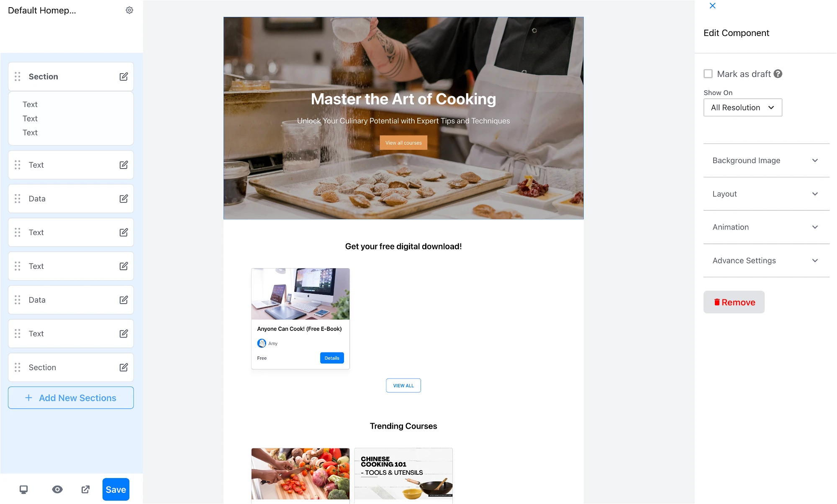Open page in new tab icon
This screenshot has width=837, height=504.
tap(85, 489)
